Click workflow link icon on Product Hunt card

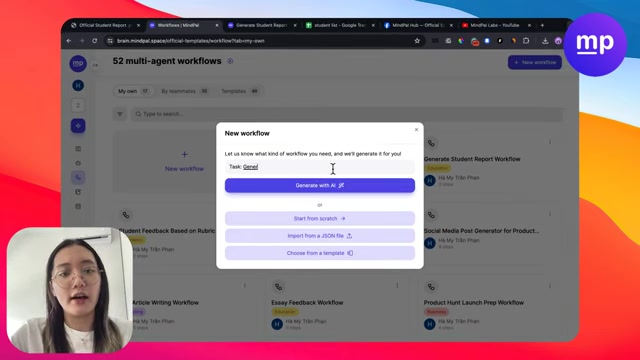tap(431, 287)
